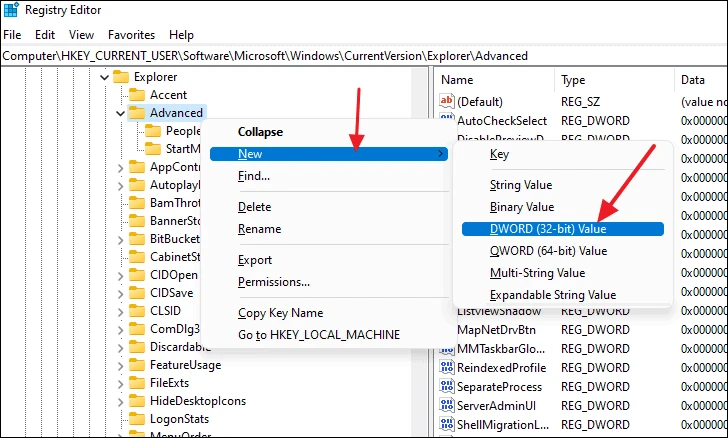
Task: Select Copy Key Name
Action: (x=280, y=313)
